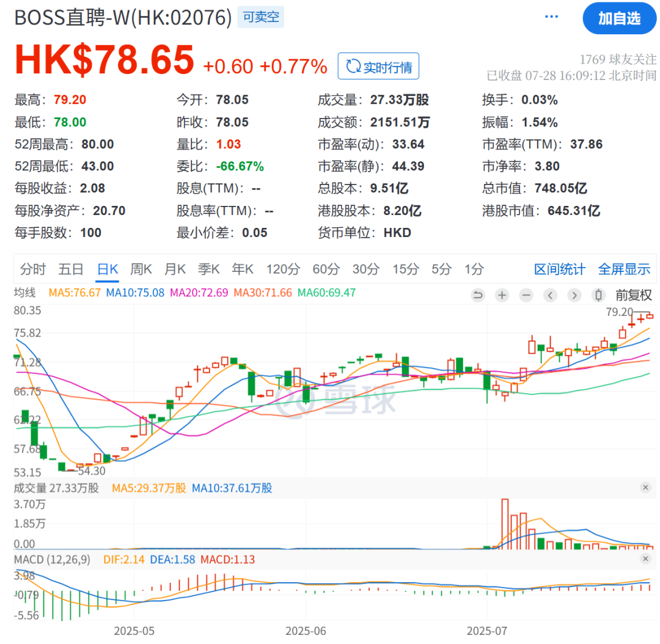Open the three-dot more options menu

551,17
